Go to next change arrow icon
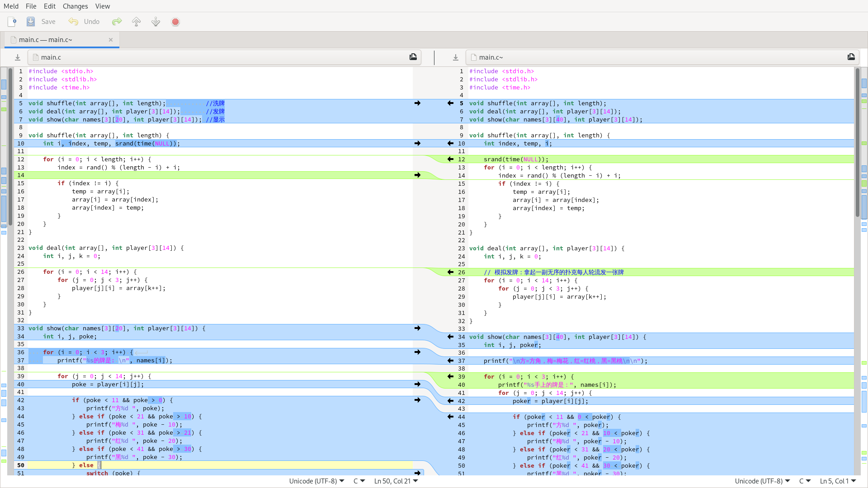The image size is (868, 488). (156, 22)
